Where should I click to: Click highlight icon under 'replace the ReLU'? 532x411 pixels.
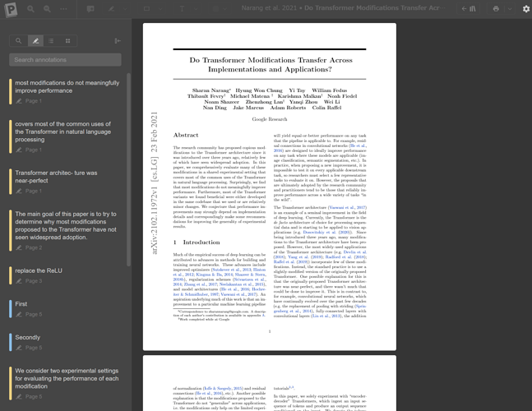click(x=19, y=281)
